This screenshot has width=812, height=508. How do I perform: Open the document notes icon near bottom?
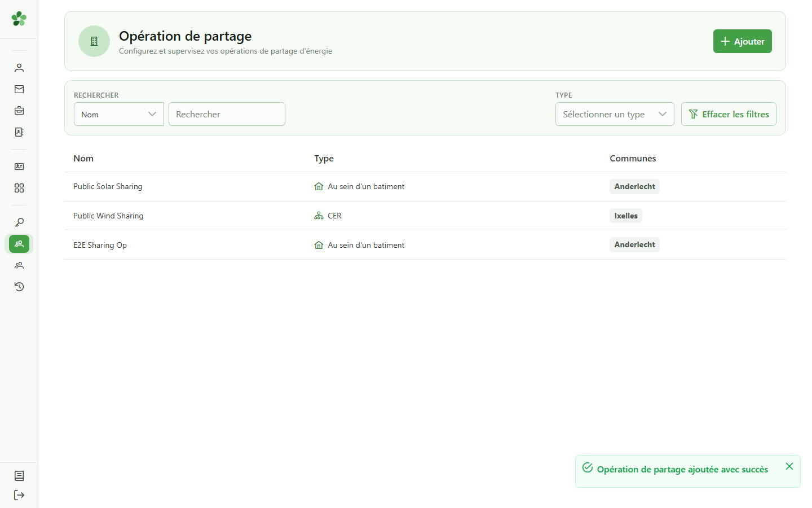pos(19,476)
